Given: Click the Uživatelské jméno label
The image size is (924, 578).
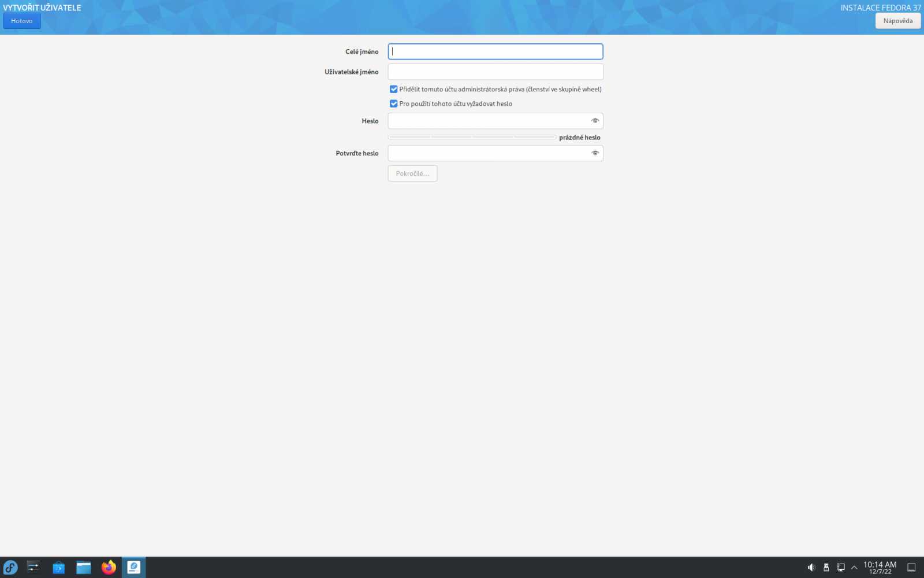Looking at the screenshot, I should (x=352, y=72).
